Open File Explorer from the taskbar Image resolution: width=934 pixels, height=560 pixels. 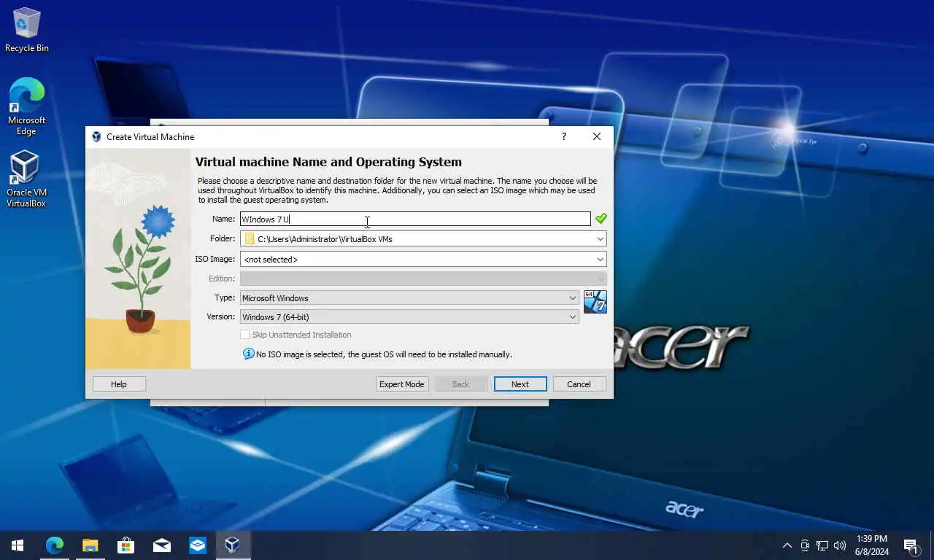click(90, 545)
